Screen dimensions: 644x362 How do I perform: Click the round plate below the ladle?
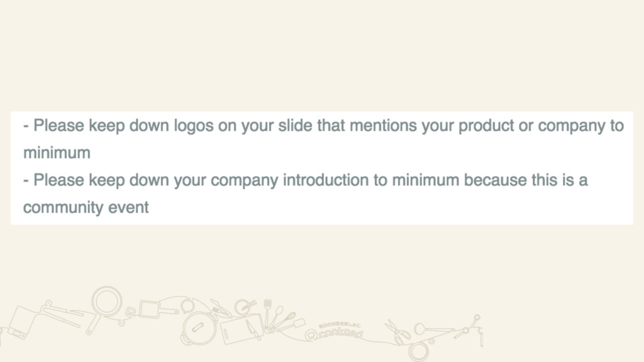click(418, 350)
